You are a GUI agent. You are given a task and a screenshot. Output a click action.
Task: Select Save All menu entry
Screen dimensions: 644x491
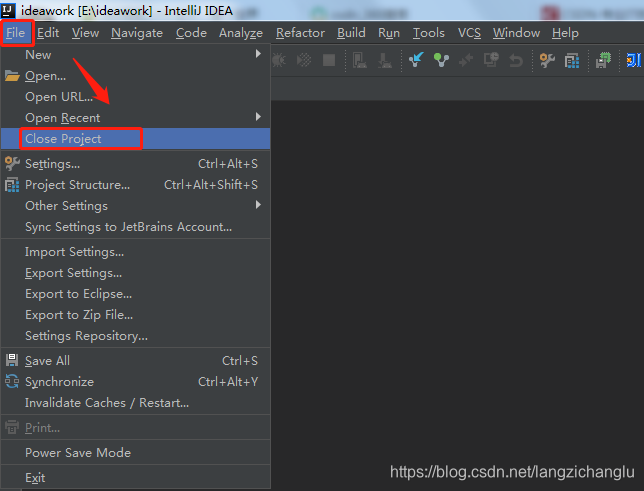click(x=136, y=360)
